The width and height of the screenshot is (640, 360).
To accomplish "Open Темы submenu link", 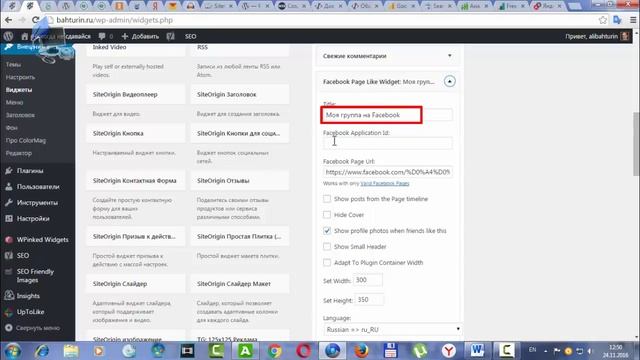I will [13, 64].
